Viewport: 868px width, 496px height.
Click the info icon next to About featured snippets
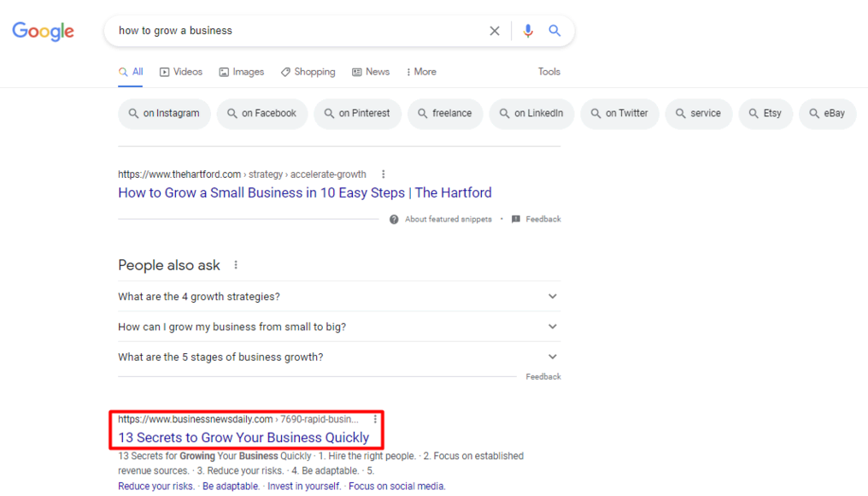[393, 219]
